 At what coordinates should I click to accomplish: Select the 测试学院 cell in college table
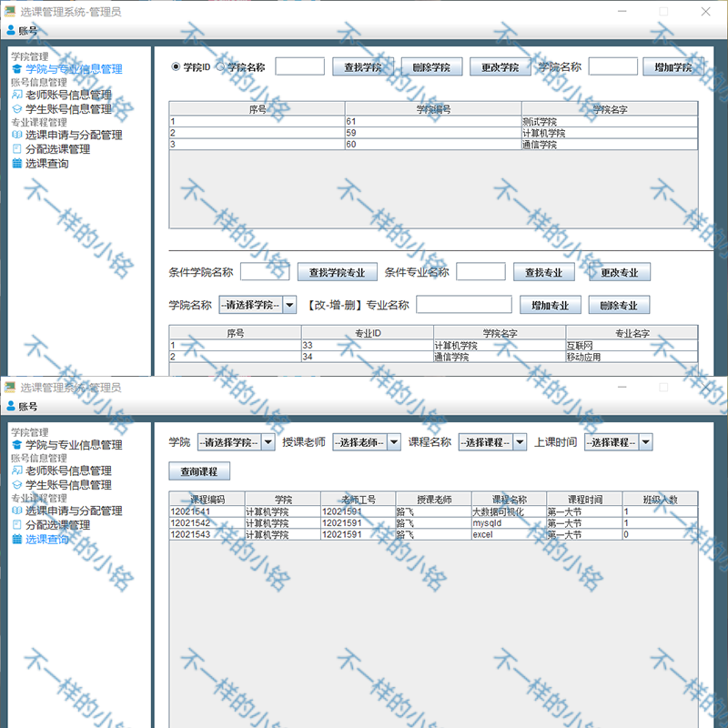click(x=610, y=122)
